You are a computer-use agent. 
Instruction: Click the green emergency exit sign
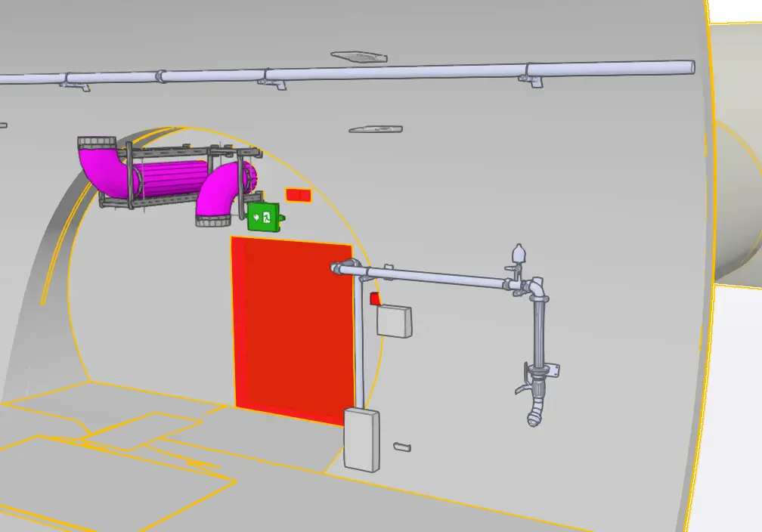pos(264,216)
